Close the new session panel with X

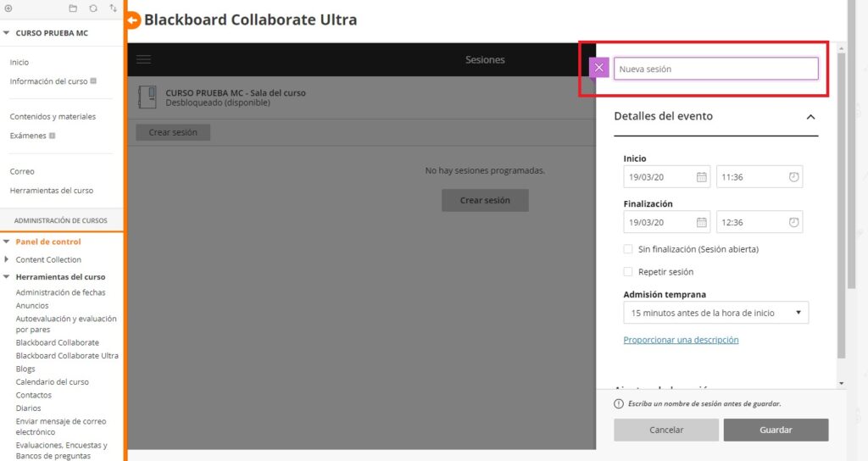pyautogui.click(x=599, y=68)
